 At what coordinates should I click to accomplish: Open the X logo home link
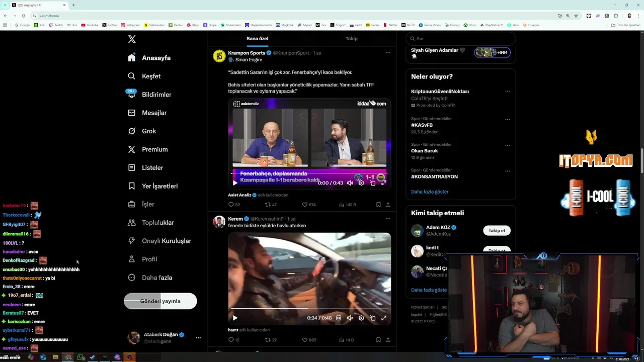[x=132, y=39]
